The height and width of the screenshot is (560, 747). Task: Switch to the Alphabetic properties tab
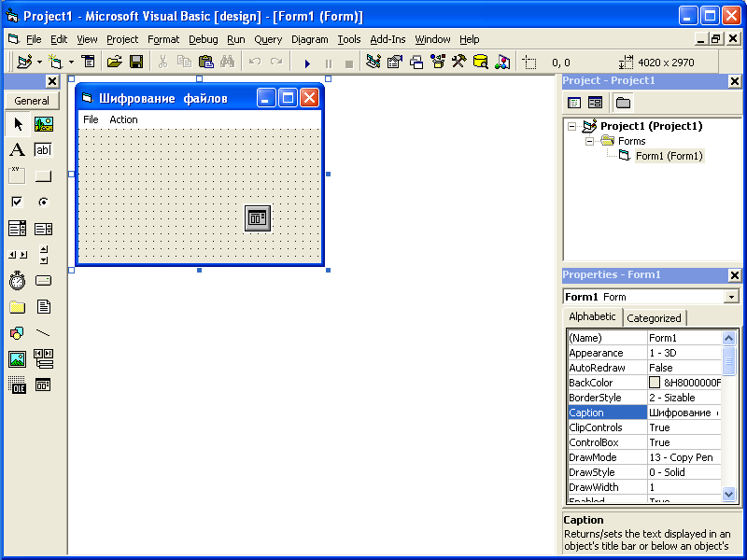(x=592, y=316)
